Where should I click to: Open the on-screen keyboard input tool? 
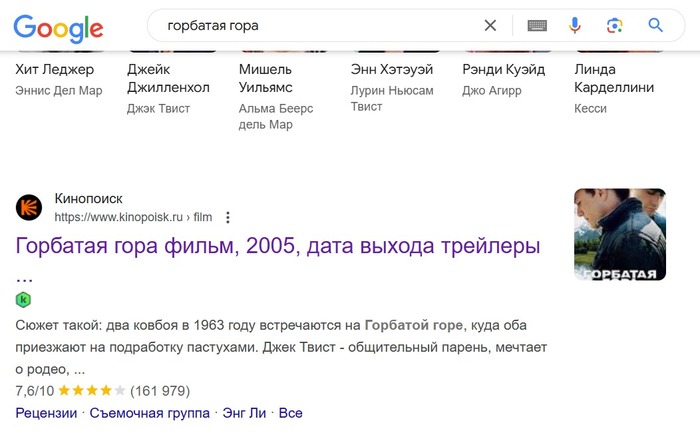coord(537,26)
